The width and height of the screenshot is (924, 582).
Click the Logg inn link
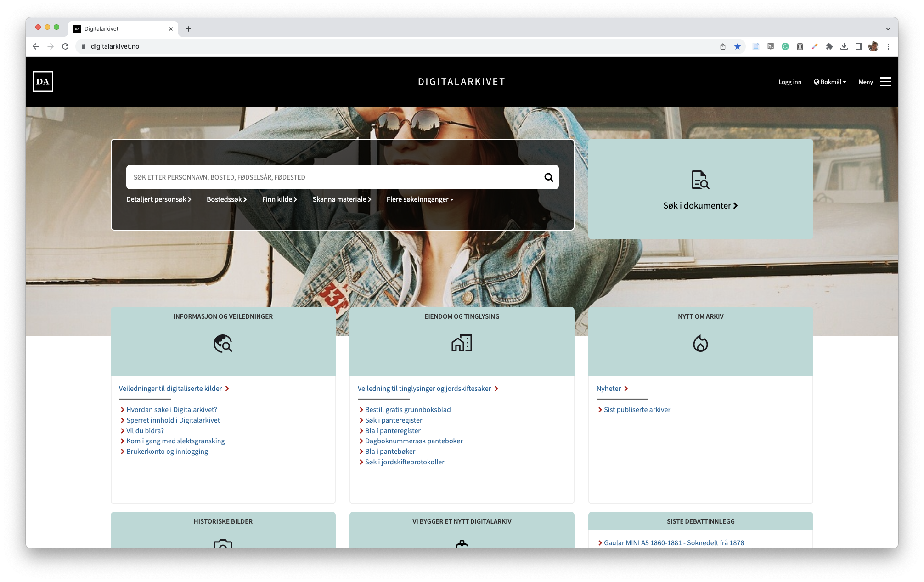tap(789, 82)
